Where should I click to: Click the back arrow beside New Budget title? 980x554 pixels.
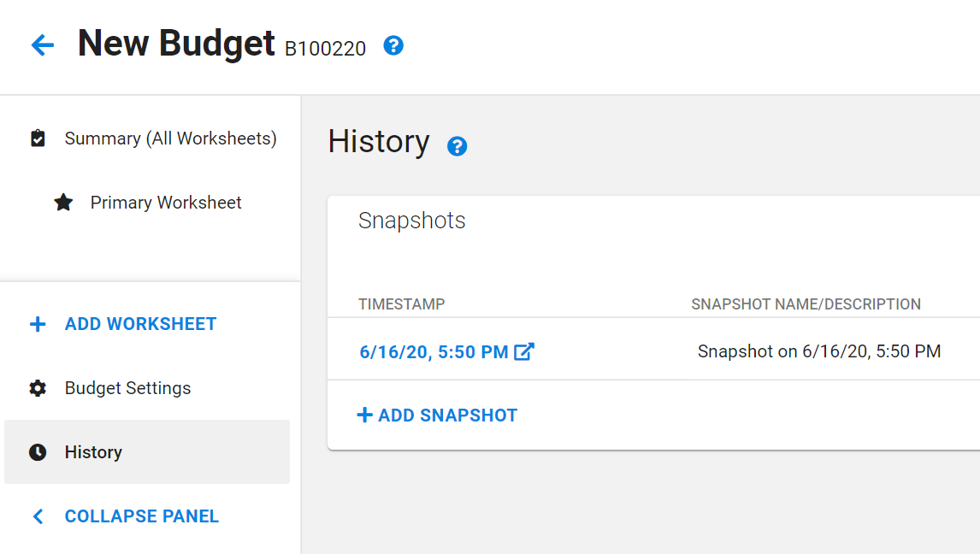42,44
